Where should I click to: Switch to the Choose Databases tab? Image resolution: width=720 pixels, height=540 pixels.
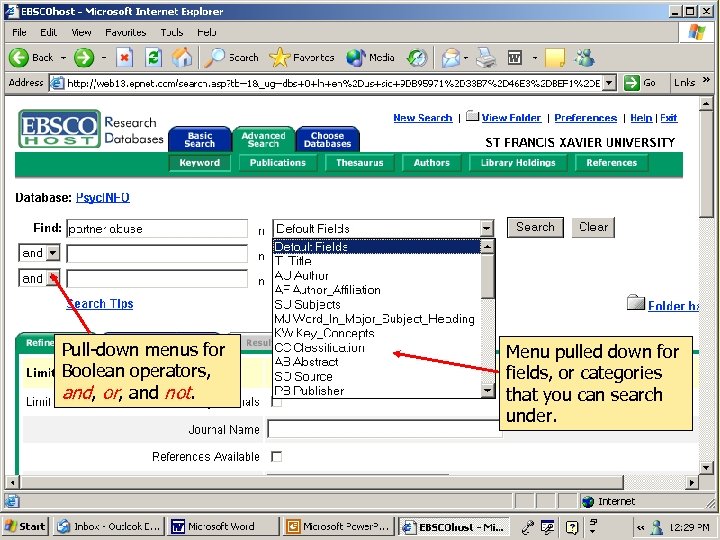click(x=327, y=139)
